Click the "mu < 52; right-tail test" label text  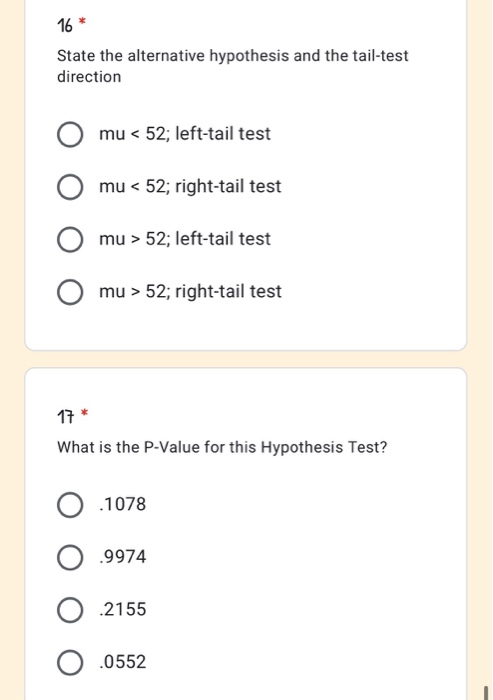click(x=190, y=186)
